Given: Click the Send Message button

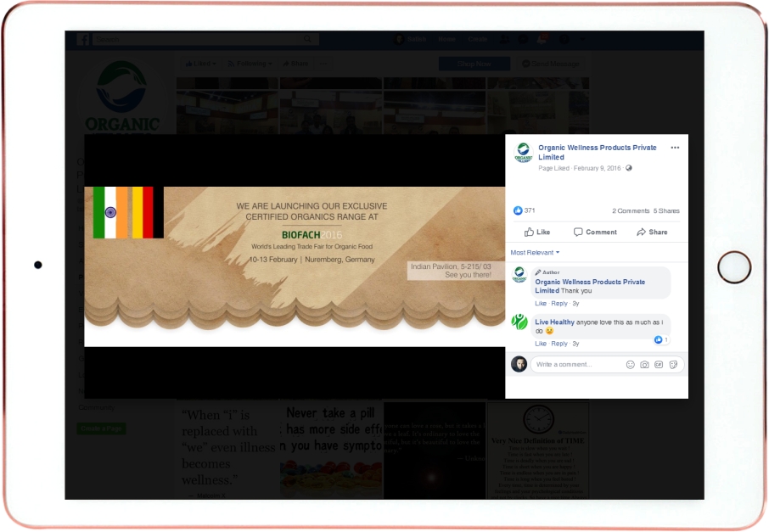Looking at the screenshot, I should coord(551,64).
